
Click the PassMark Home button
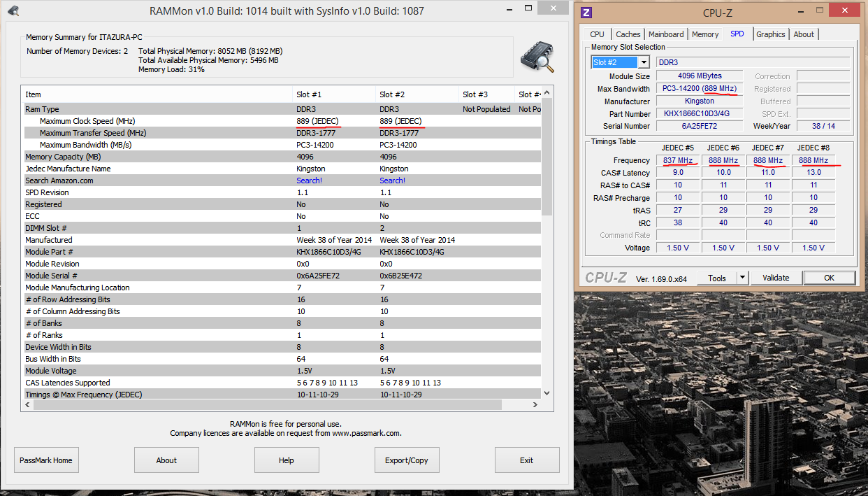coord(46,460)
